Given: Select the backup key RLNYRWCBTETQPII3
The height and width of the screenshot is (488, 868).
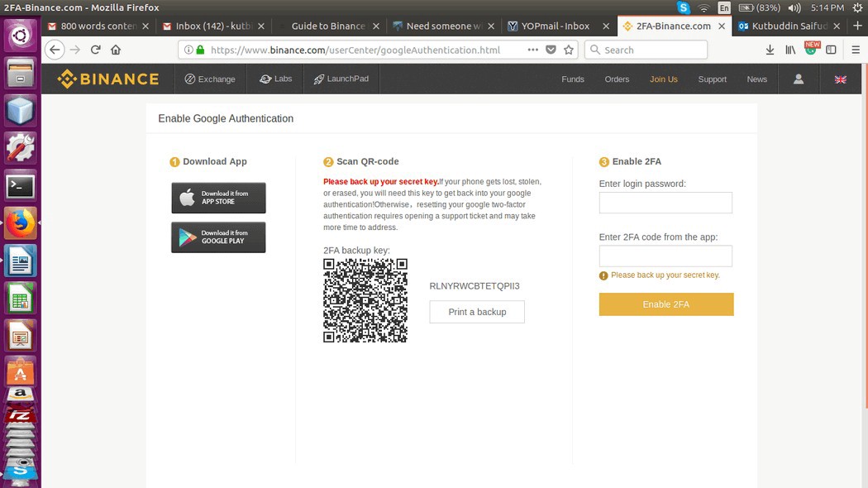Looking at the screenshot, I should tap(475, 286).
